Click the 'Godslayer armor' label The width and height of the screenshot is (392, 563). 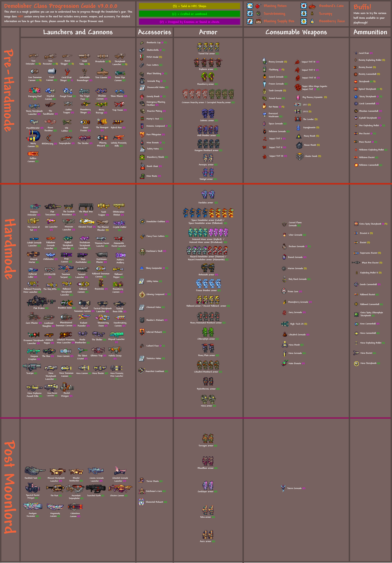(x=206, y=492)
